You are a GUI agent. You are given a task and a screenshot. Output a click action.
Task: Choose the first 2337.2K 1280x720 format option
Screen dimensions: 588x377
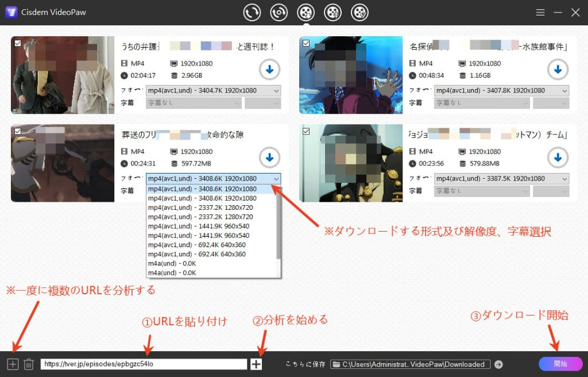click(x=200, y=207)
